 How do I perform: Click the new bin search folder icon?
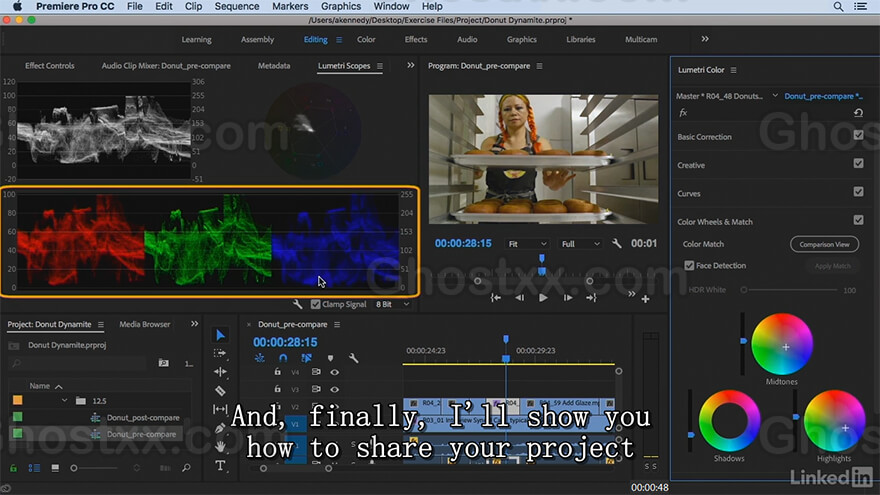pyautogui.click(x=163, y=363)
